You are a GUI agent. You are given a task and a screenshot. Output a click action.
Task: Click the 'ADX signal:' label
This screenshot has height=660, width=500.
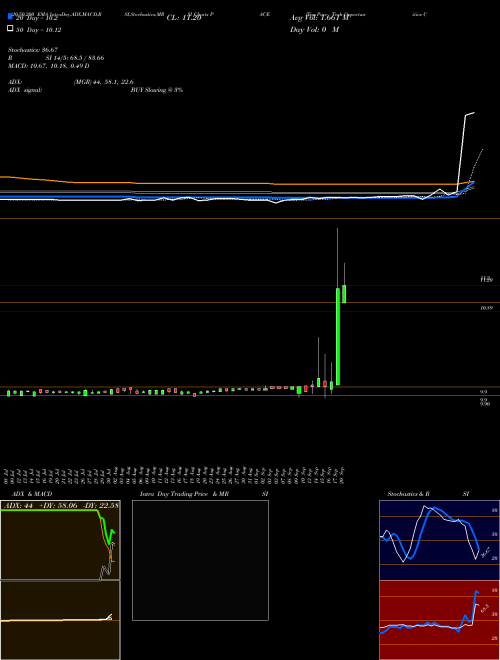click(x=24, y=90)
